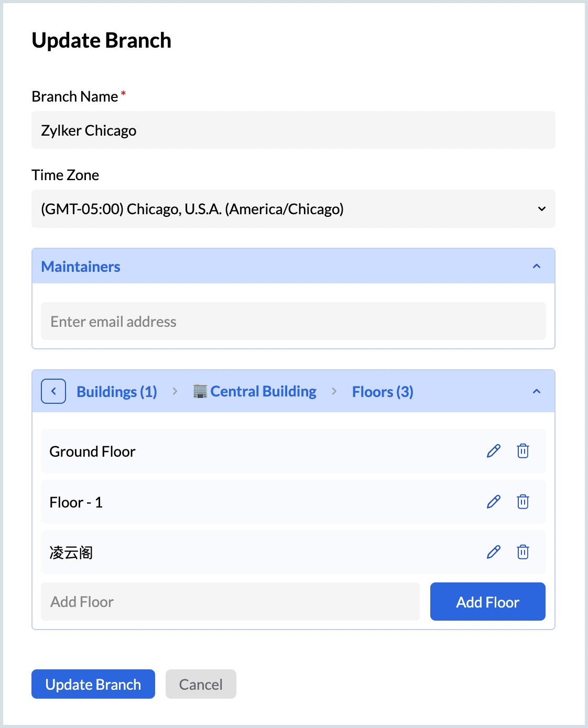Edit the Ground Floor entry
588x728 pixels.
[493, 451]
